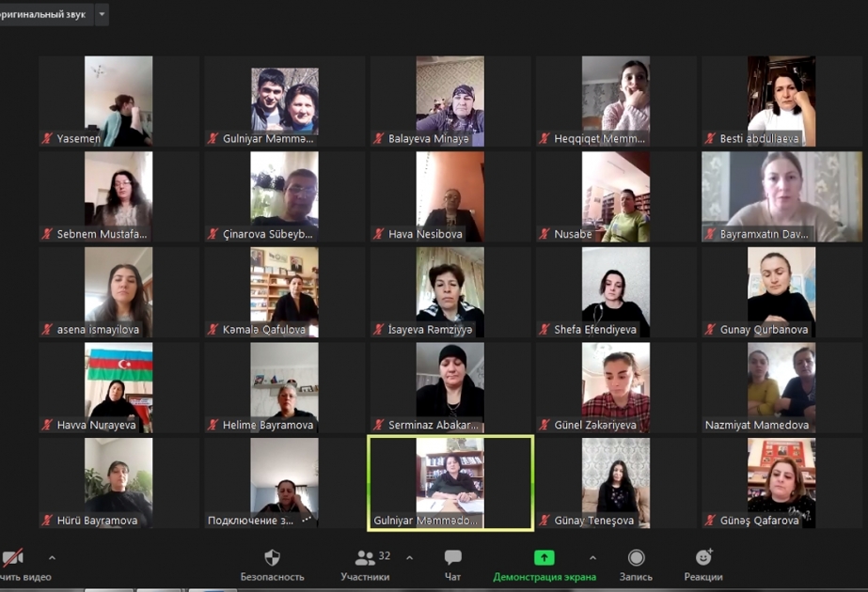Open оригинальный звук dropdown arrow
Image resolution: width=868 pixels, height=592 pixels.
point(102,14)
